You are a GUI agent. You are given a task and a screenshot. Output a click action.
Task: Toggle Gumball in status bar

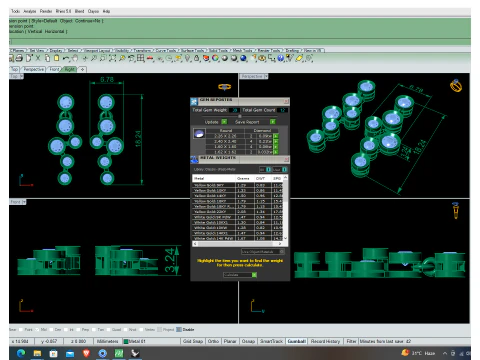coord(297,341)
